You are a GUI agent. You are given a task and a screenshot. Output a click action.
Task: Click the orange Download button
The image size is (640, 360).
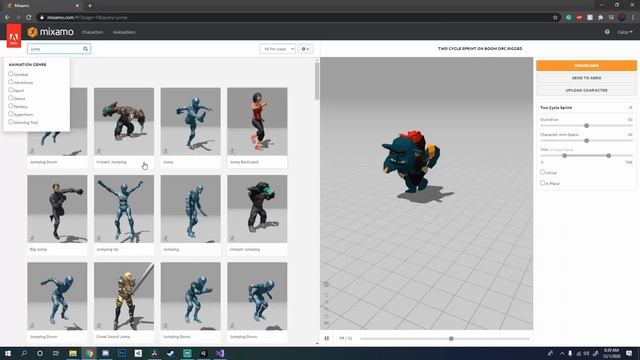[x=586, y=66]
